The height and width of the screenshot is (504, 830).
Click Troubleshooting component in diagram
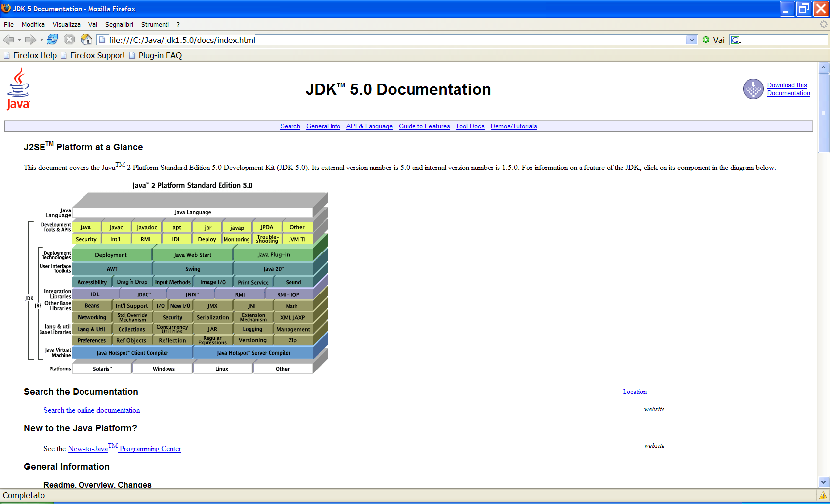267,239
